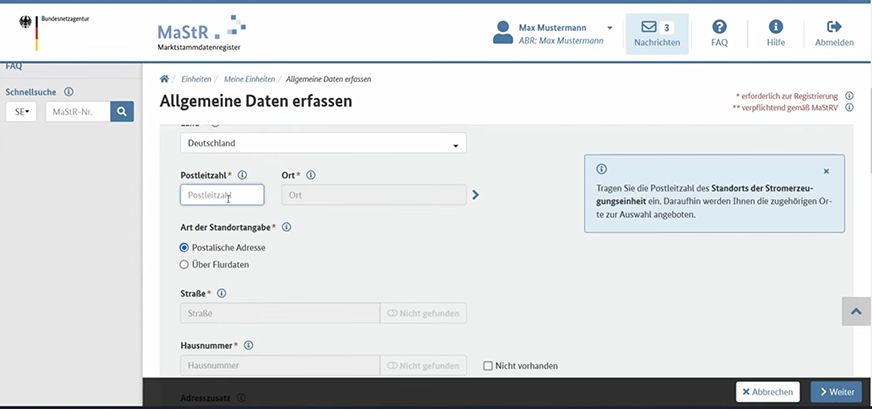Click the info icon beside Hausnummer

click(248, 345)
